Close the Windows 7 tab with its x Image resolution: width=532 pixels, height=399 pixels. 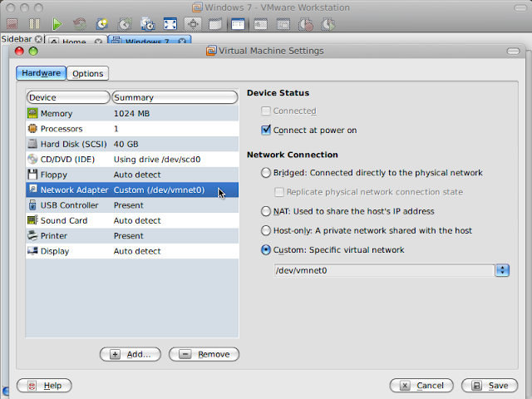click(x=182, y=42)
